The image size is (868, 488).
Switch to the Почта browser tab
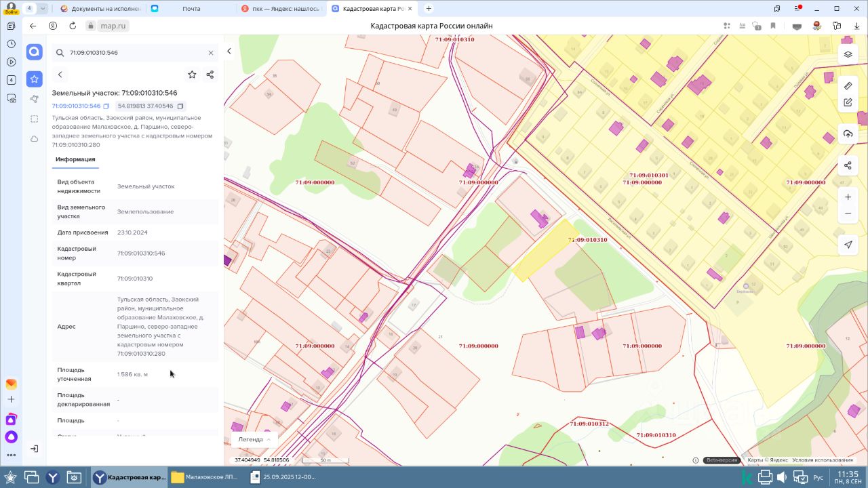pos(191,9)
